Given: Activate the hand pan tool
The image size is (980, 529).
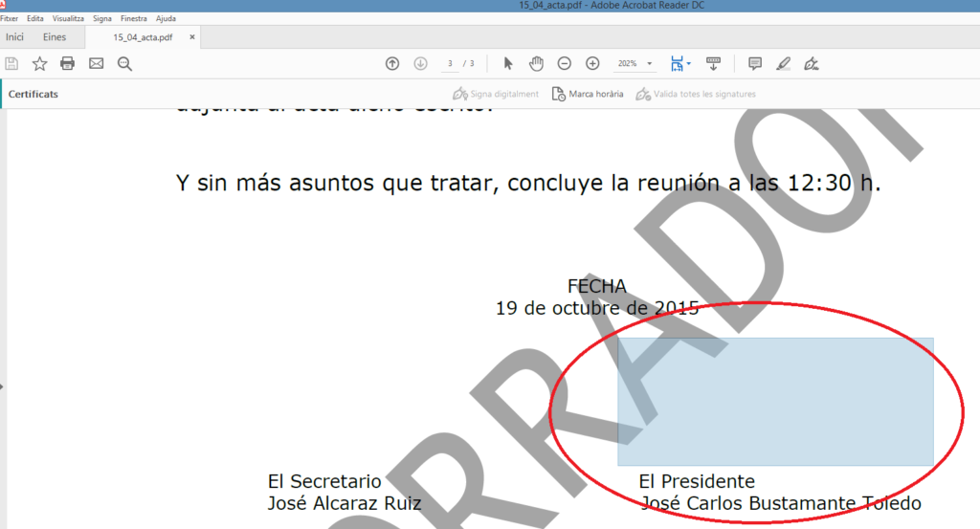Looking at the screenshot, I should click(536, 64).
